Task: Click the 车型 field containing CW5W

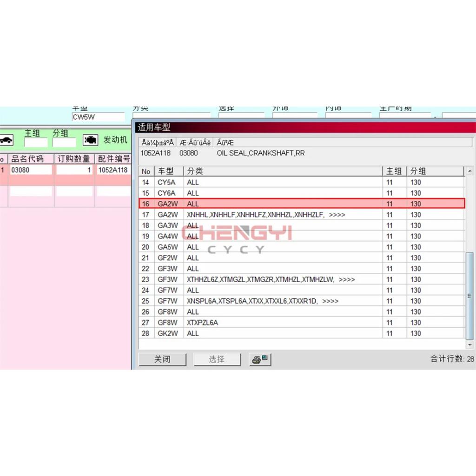Action: pos(99,117)
